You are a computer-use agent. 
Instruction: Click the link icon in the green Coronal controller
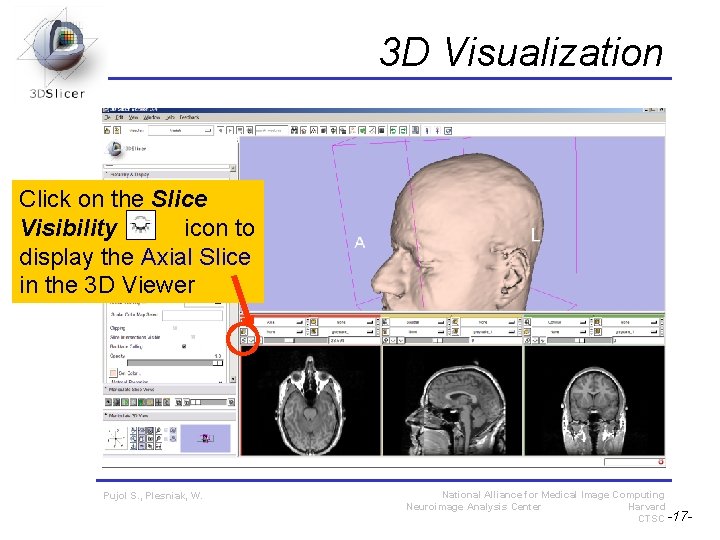click(528, 340)
